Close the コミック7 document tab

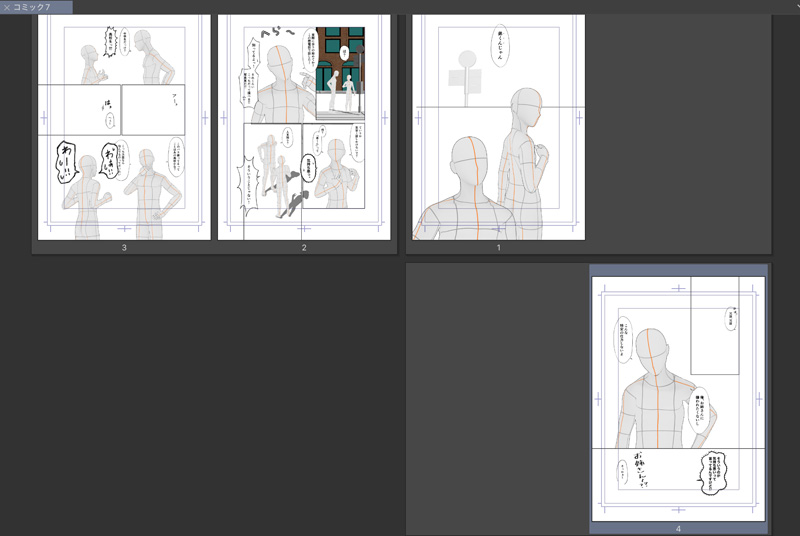[6, 7]
